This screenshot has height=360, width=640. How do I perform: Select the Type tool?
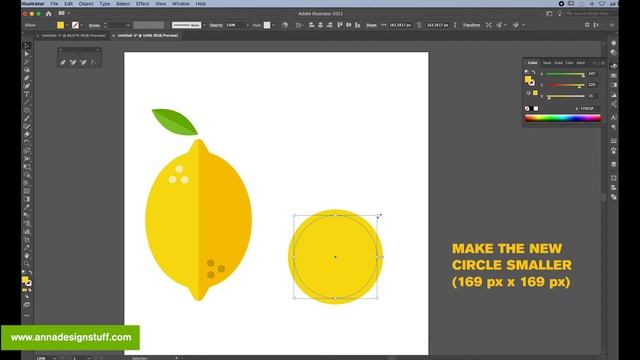pos(27,94)
